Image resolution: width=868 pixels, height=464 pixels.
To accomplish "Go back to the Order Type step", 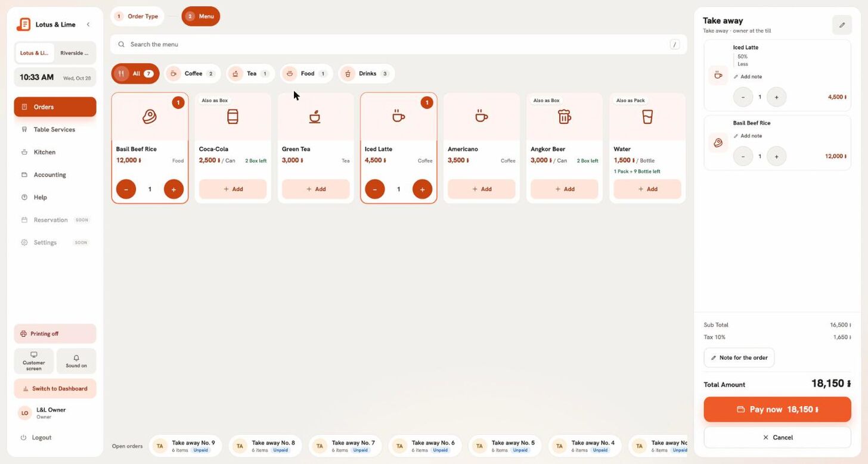I will 138,16.
